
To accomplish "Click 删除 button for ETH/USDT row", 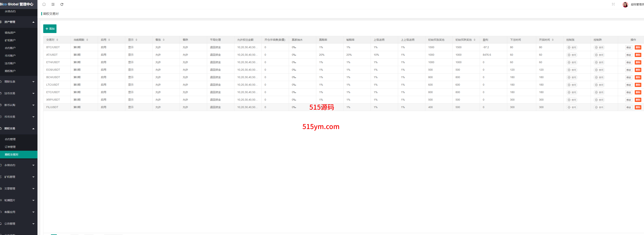I will click(638, 62).
